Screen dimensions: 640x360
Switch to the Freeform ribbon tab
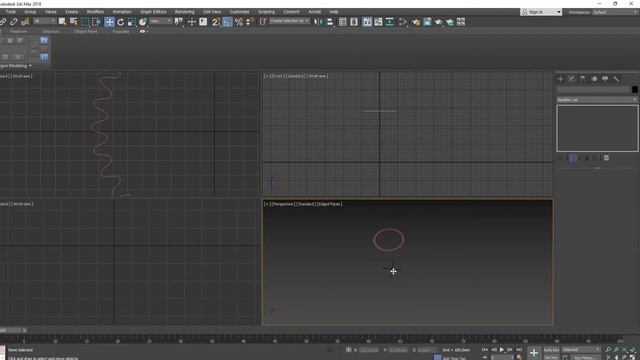pyautogui.click(x=18, y=31)
